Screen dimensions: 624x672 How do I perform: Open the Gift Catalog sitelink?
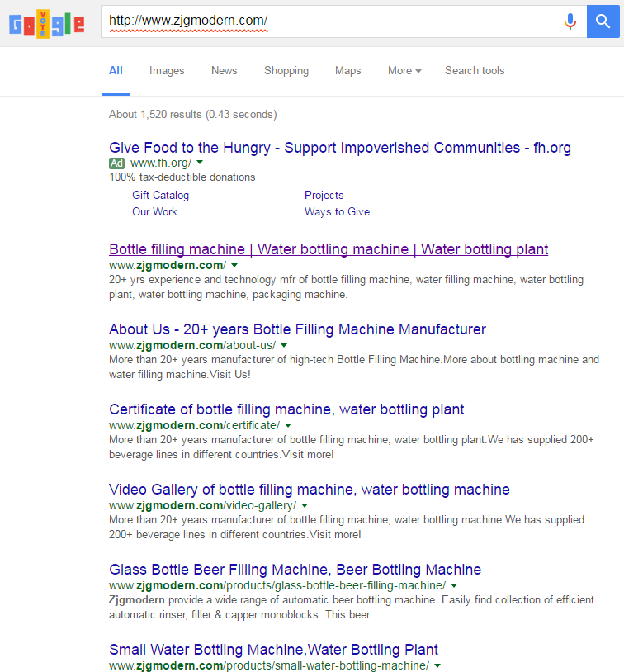pyautogui.click(x=160, y=196)
